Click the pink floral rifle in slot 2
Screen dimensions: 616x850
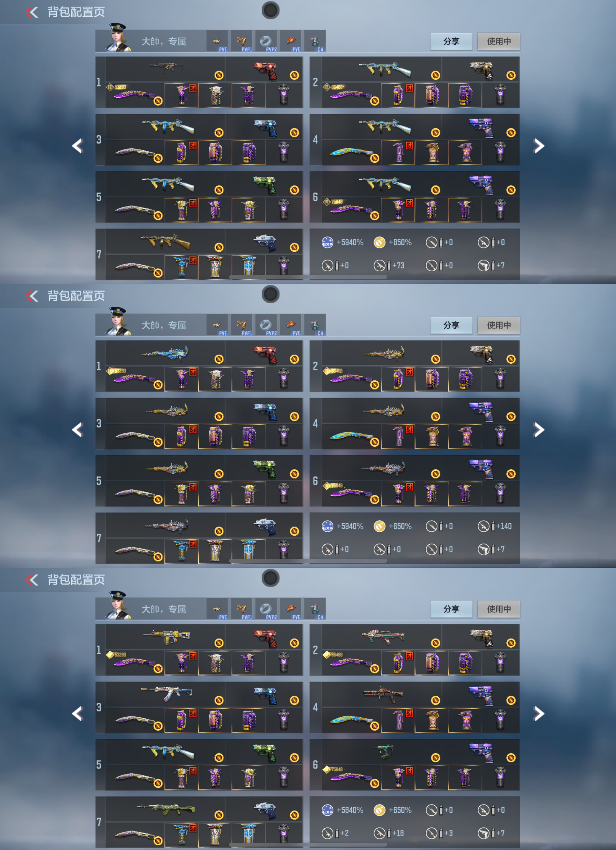point(383,636)
